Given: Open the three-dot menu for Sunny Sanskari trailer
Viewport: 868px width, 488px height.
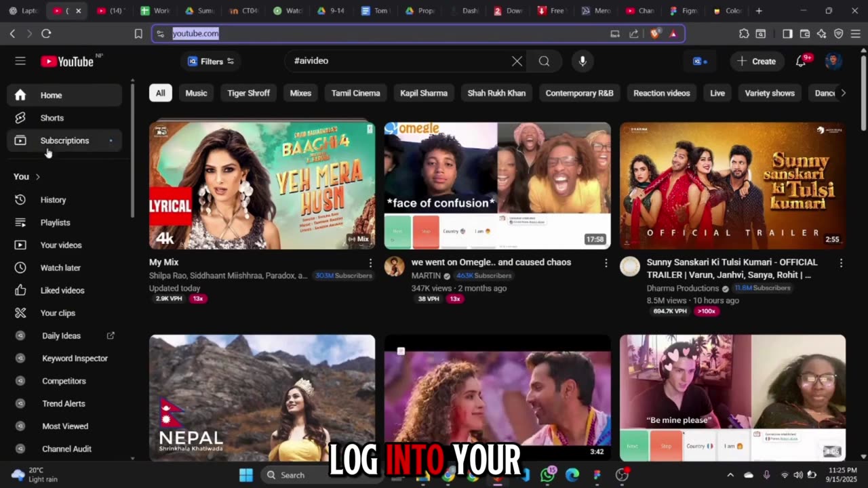Looking at the screenshot, I should [x=841, y=263].
